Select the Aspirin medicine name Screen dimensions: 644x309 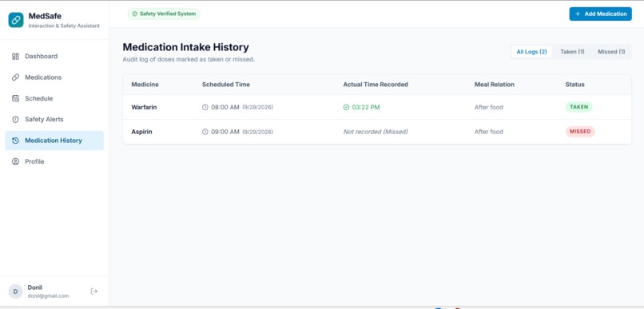141,132
